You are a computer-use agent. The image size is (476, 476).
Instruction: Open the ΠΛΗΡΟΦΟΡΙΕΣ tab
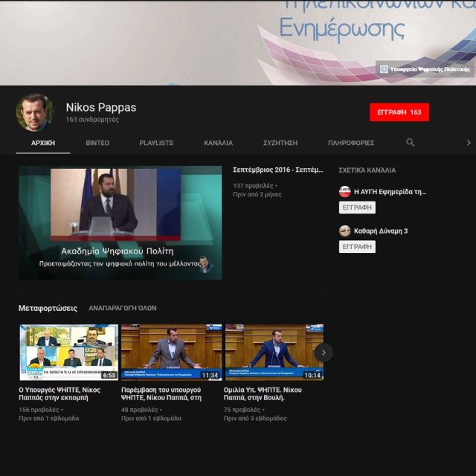click(x=350, y=143)
